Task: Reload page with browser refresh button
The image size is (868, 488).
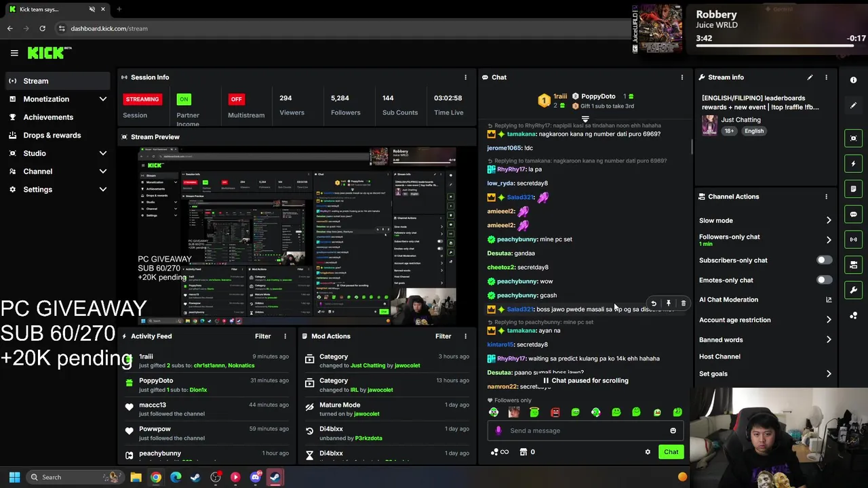Action: pyautogui.click(x=42, y=28)
